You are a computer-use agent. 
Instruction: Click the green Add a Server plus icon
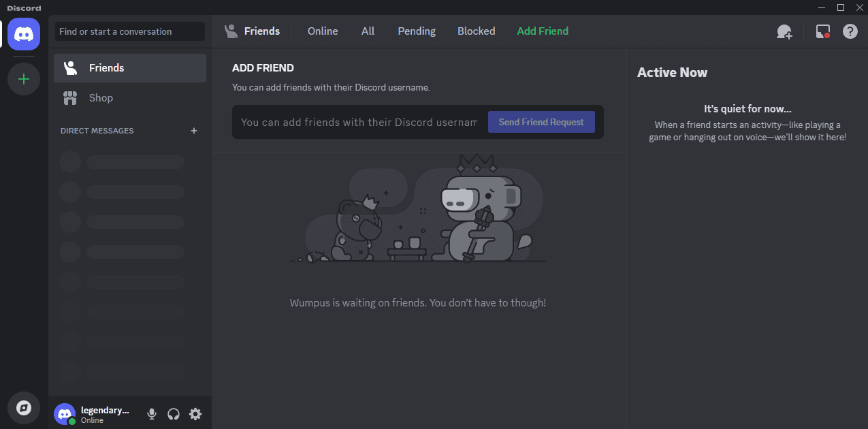[x=24, y=79]
